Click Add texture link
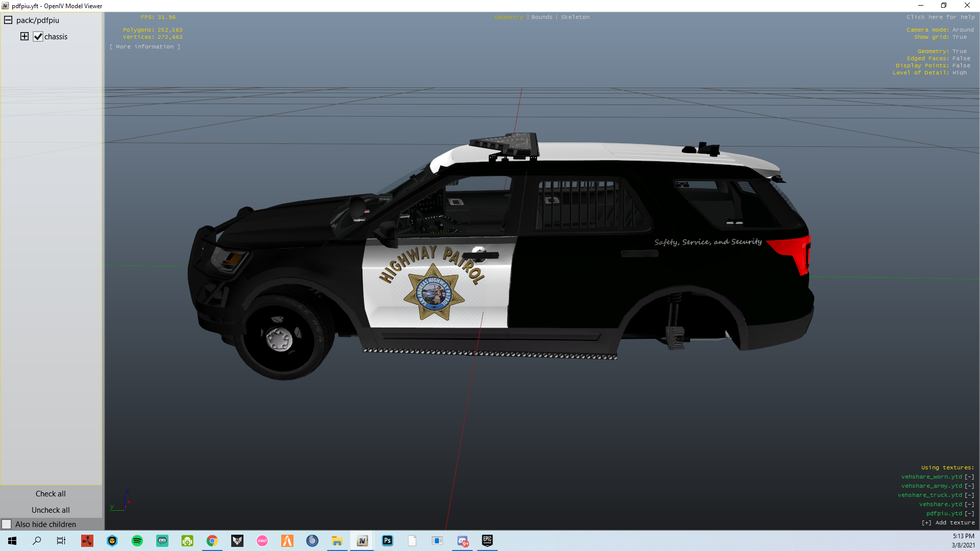980x551 pixels. (948, 523)
